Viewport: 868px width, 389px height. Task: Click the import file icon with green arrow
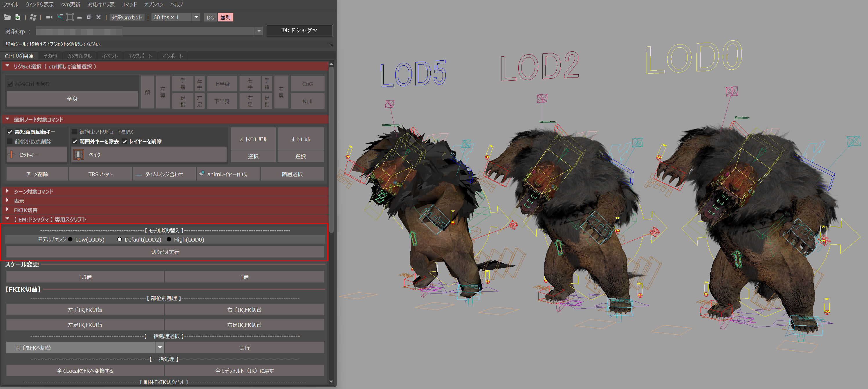tap(18, 17)
